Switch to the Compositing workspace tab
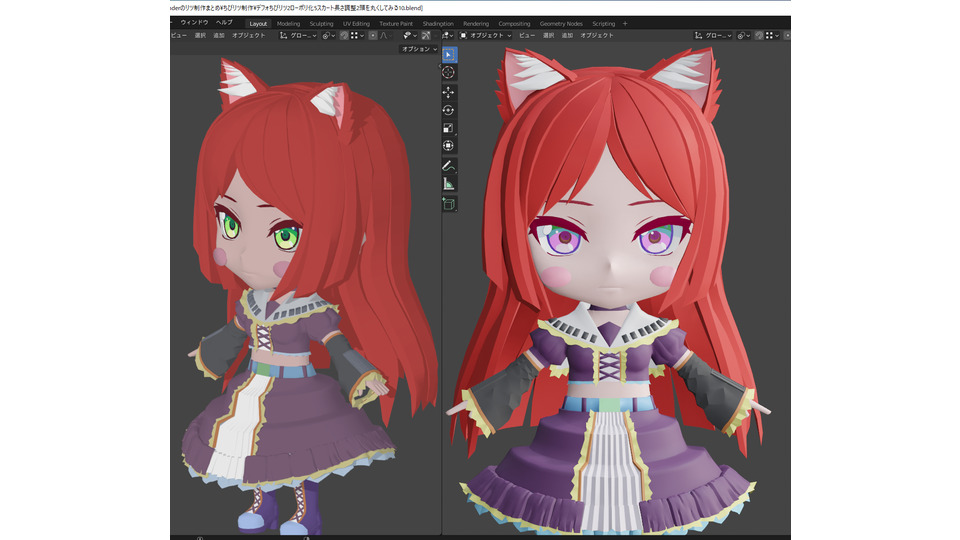This screenshot has width=960, height=540. pos(514,23)
